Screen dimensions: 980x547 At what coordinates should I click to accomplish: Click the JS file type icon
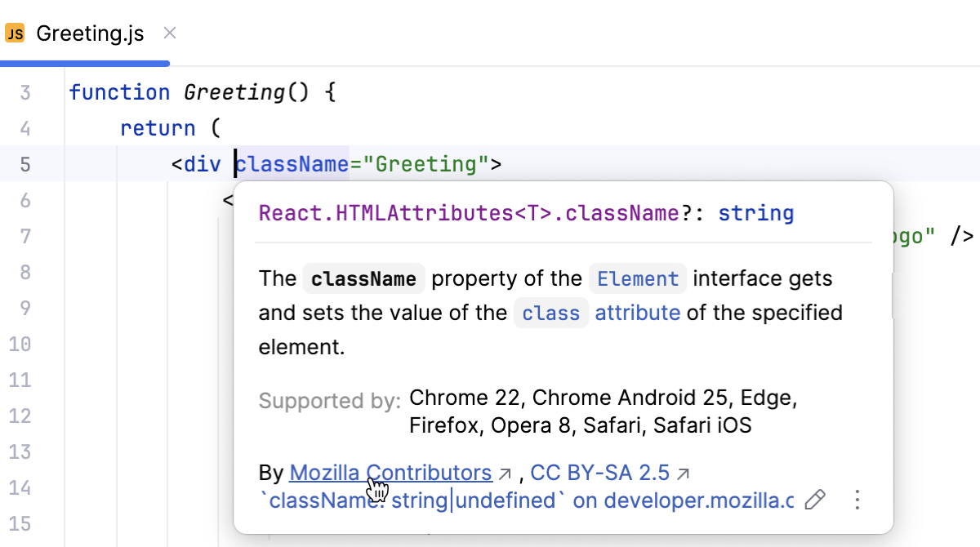click(x=14, y=33)
